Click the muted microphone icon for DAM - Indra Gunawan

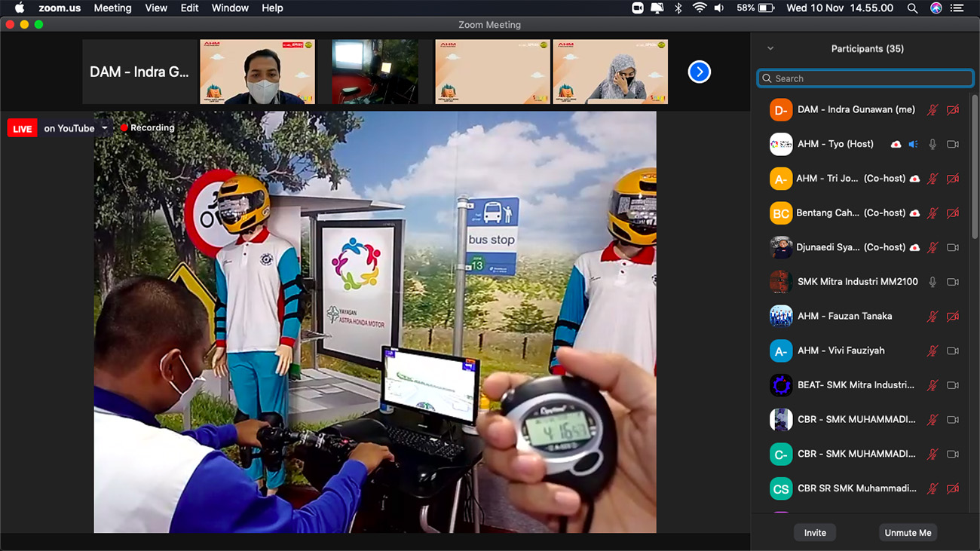(933, 110)
